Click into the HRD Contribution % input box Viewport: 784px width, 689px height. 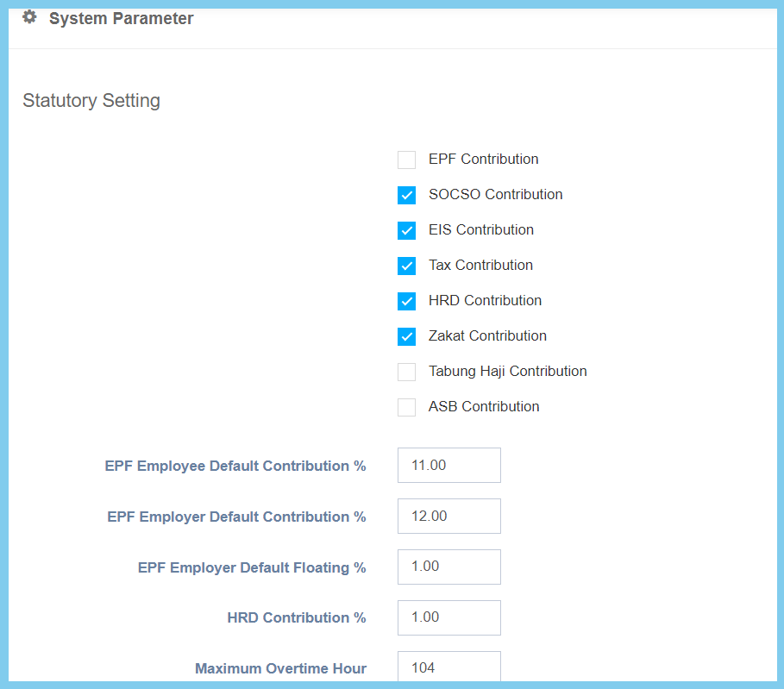coord(448,617)
